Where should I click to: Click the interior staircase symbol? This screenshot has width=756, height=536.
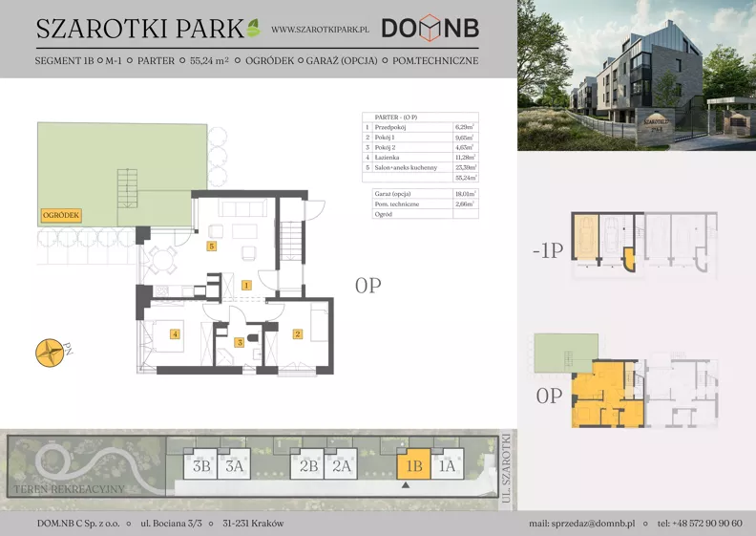point(291,242)
